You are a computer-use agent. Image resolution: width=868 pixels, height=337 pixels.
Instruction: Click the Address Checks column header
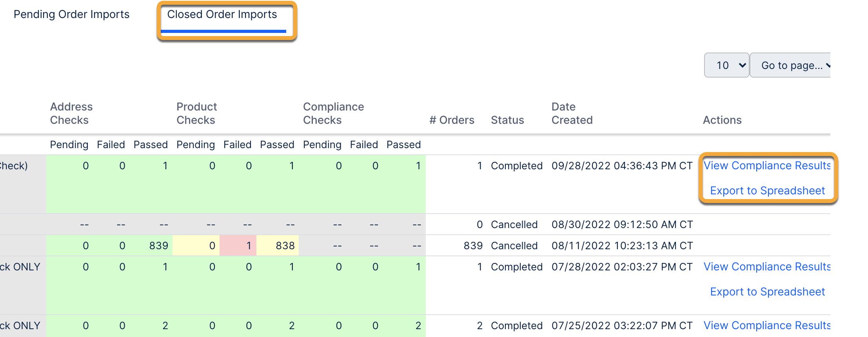pos(71,113)
